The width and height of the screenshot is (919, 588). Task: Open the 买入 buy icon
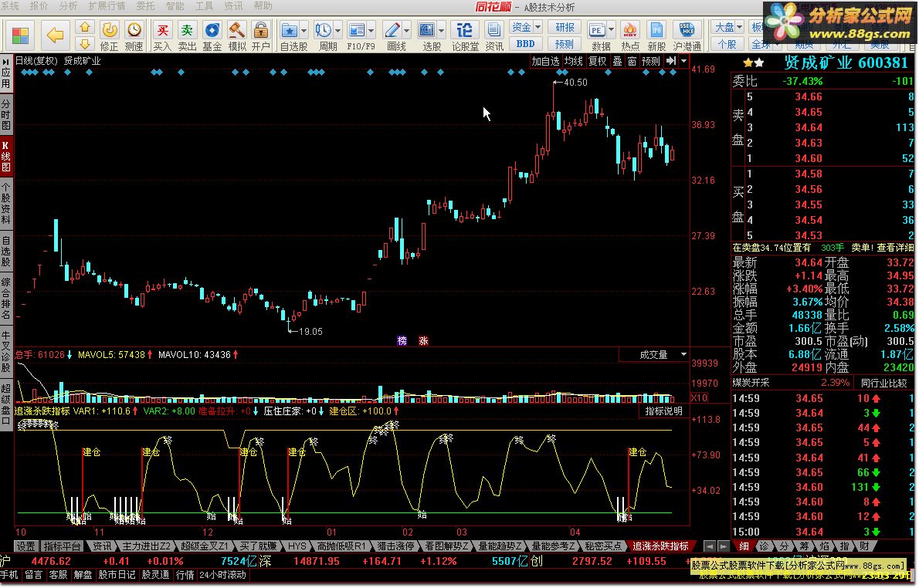coord(162,30)
